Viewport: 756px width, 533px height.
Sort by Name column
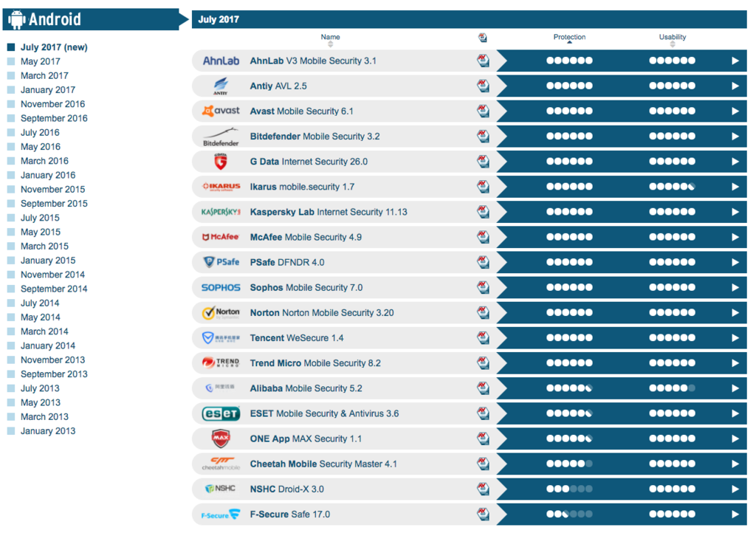(x=330, y=40)
